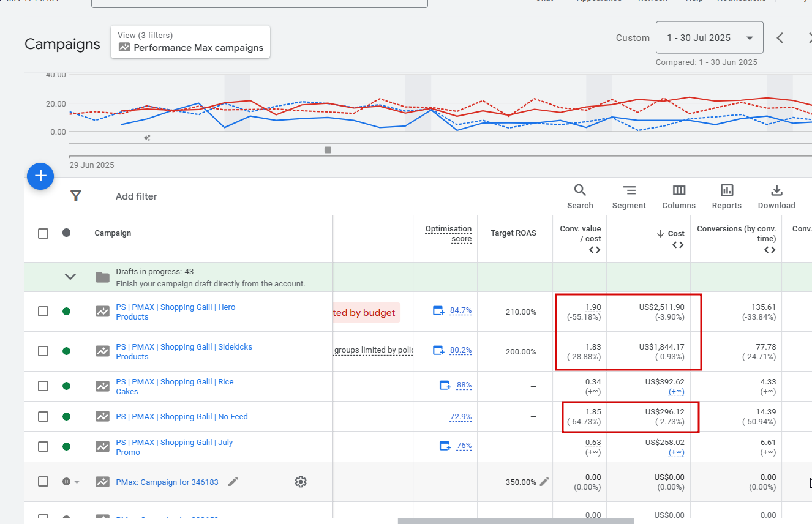Click the chart range slider handle
The image size is (812, 524).
point(328,150)
